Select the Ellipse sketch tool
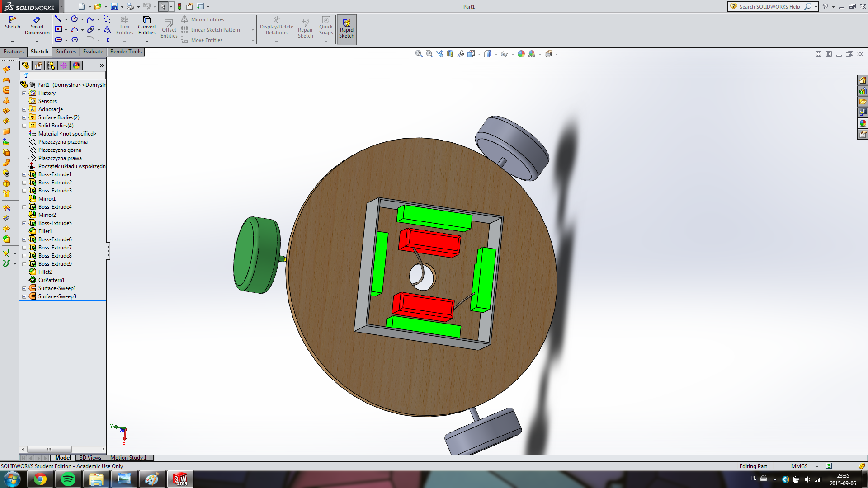Viewport: 868px width, 488px height. tap(91, 29)
